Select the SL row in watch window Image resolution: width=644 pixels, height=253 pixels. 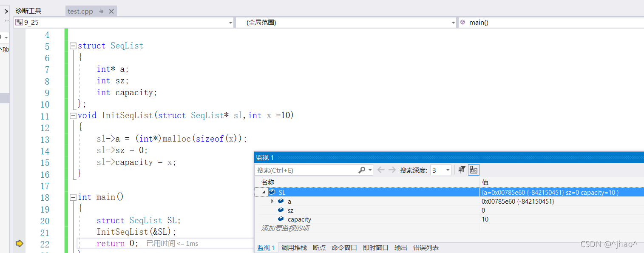449,192
